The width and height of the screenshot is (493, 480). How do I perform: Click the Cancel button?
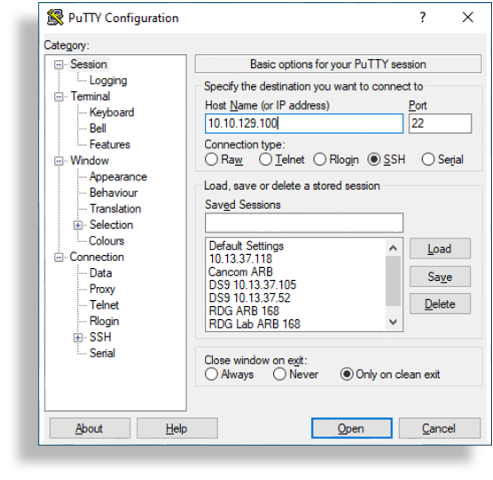click(x=439, y=428)
